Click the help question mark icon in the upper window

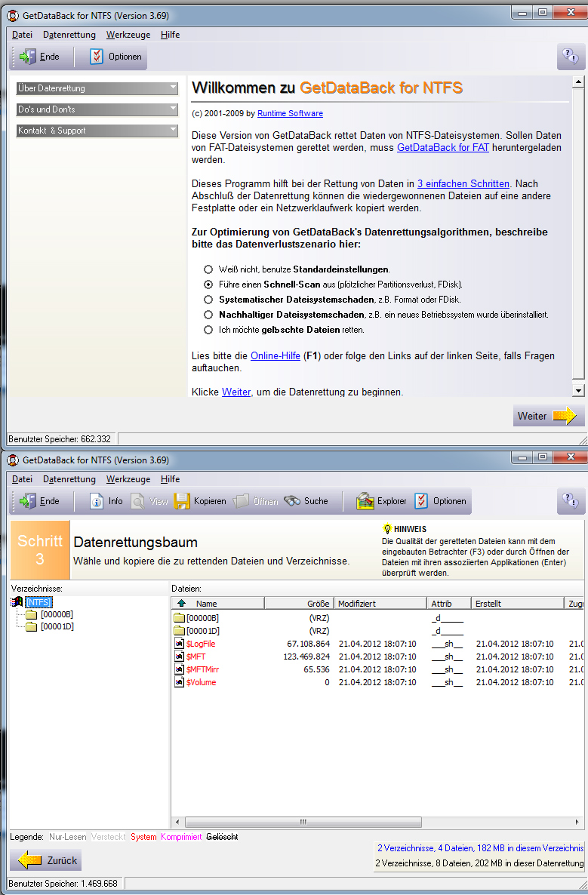pos(571,57)
